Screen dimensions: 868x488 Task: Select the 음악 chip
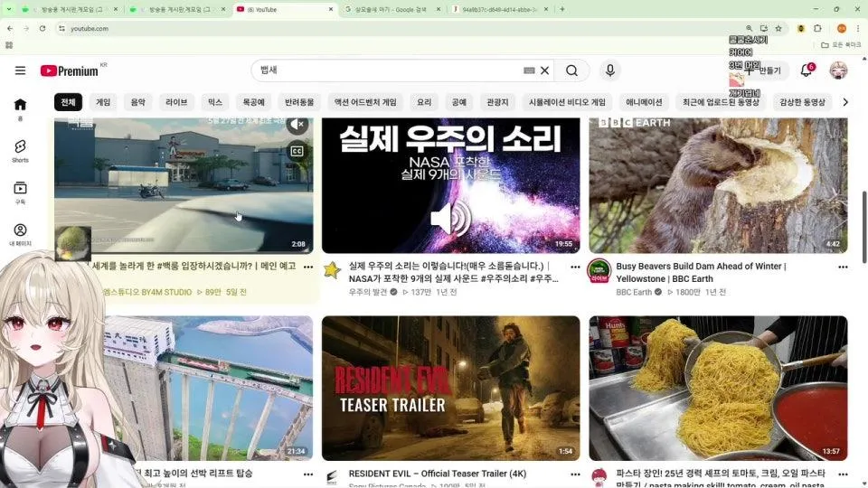(137, 102)
